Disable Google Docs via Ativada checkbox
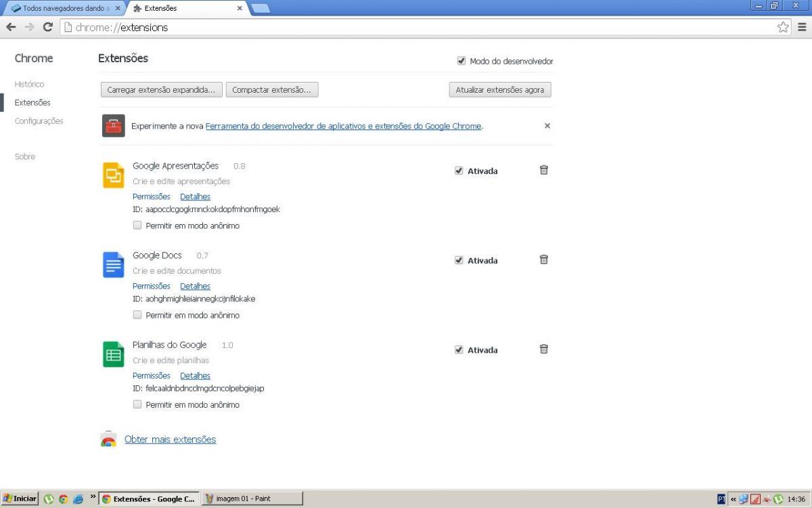 (x=459, y=260)
